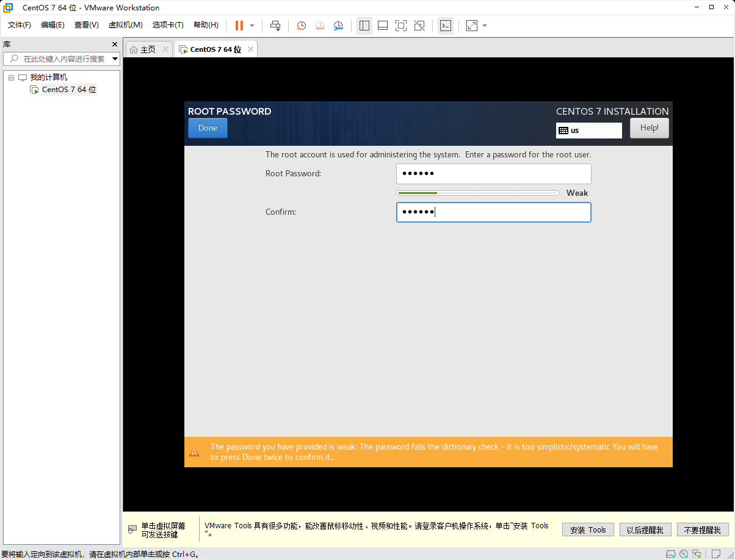Viewport: 735px width, 560px height.
Task: Click the blue Done button
Action: tap(208, 128)
